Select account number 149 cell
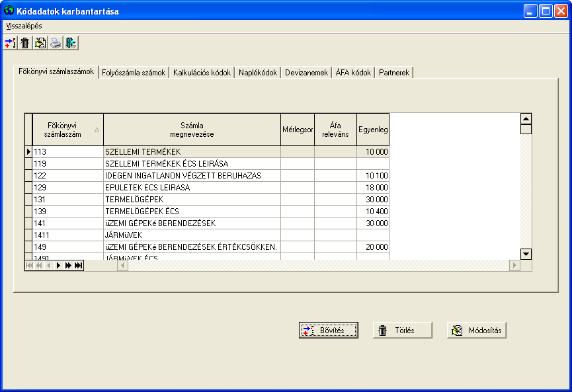 click(68, 247)
